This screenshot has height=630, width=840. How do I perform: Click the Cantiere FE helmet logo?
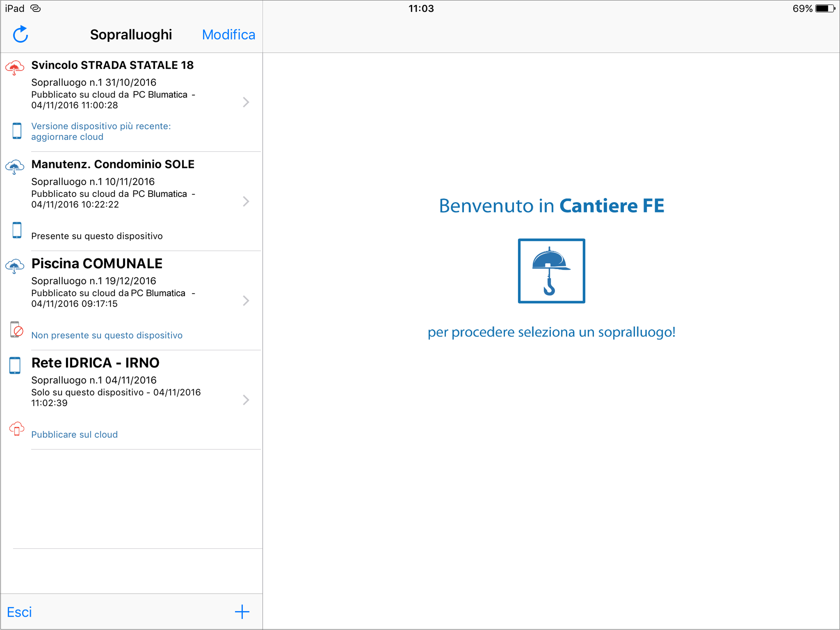pos(551,271)
